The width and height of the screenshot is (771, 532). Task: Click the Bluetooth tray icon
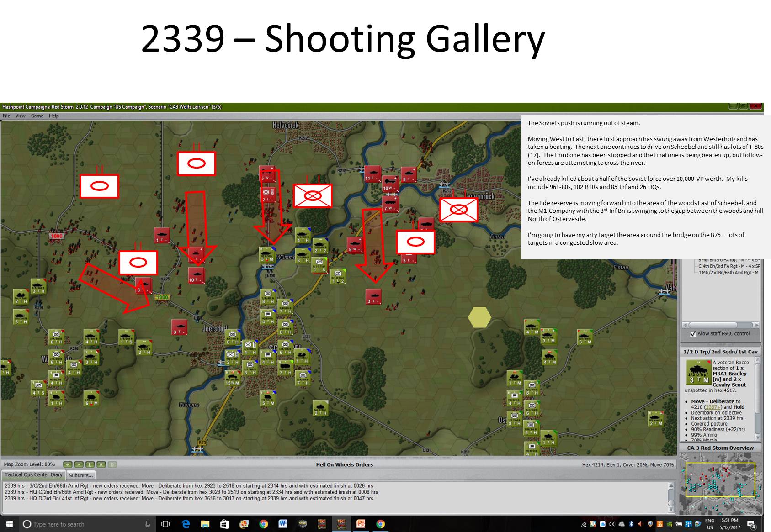point(631,524)
